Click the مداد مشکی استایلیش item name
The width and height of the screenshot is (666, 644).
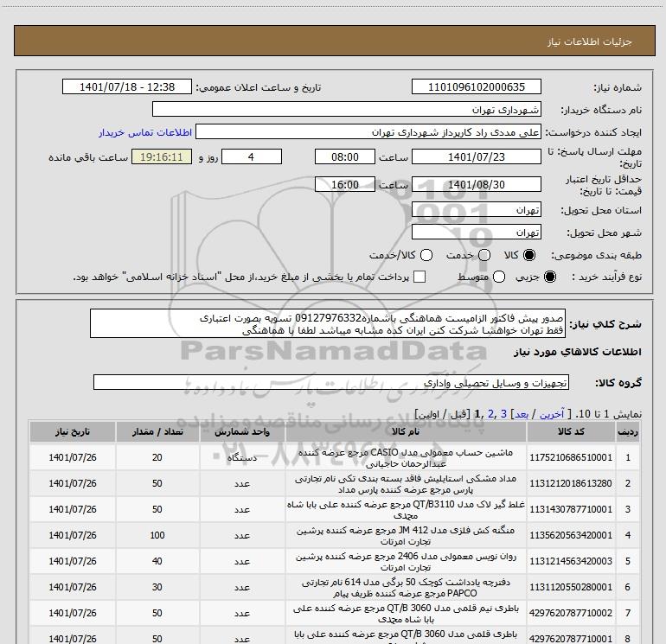pyautogui.click(x=406, y=483)
